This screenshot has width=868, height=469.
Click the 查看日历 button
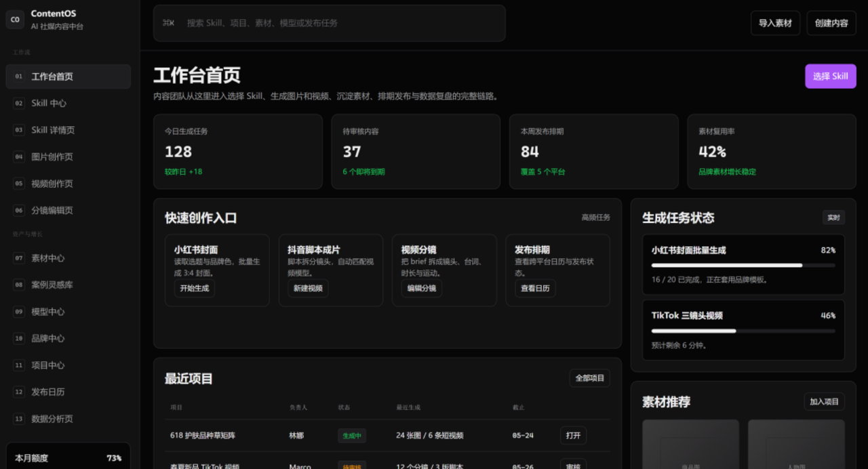pos(535,288)
